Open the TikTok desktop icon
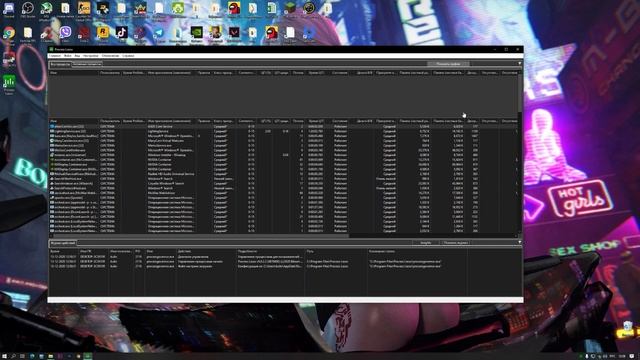640x360 pixels. [x=122, y=33]
